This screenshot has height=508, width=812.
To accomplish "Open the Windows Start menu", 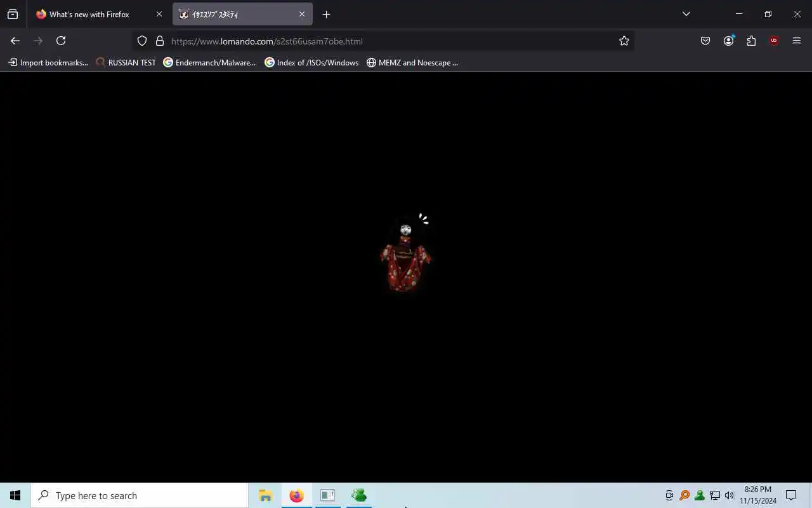I will 15,495.
